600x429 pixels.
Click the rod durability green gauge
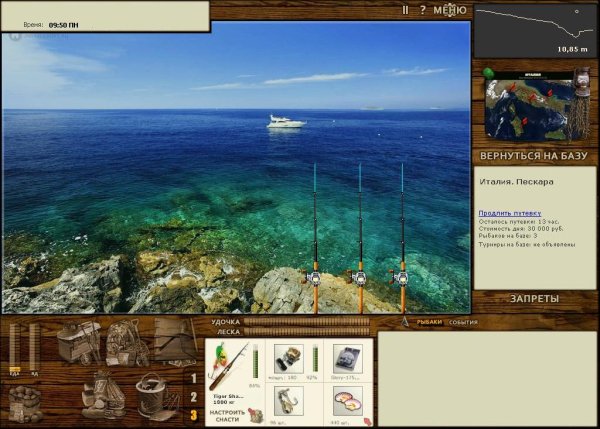[256, 361]
